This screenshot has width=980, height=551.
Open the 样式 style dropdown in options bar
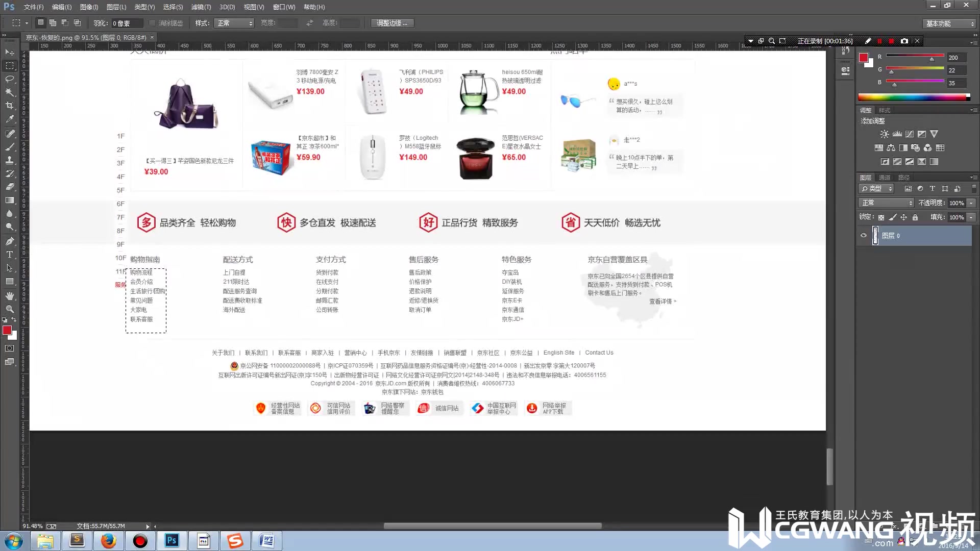coord(235,23)
